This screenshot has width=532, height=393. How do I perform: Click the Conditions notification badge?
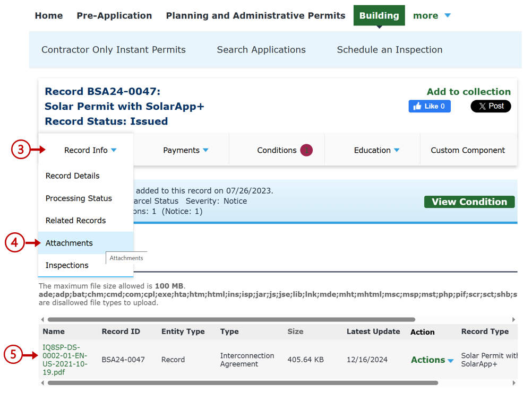pos(306,150)
